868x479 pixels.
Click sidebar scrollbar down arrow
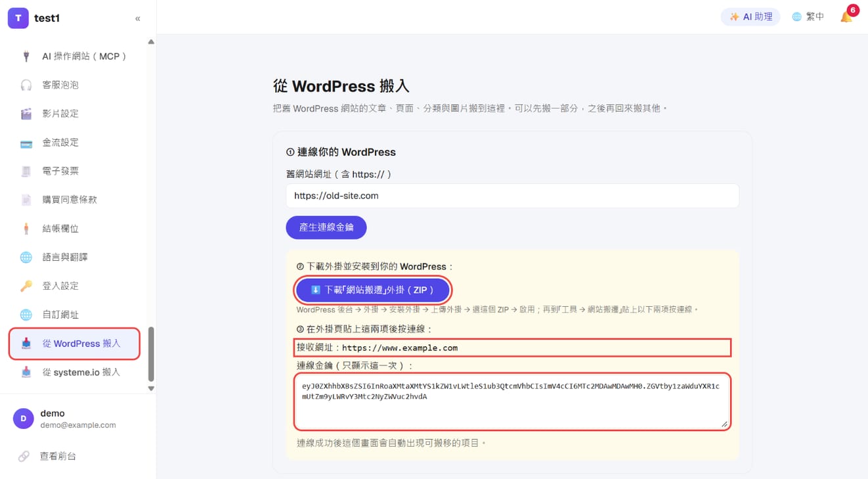151,388
